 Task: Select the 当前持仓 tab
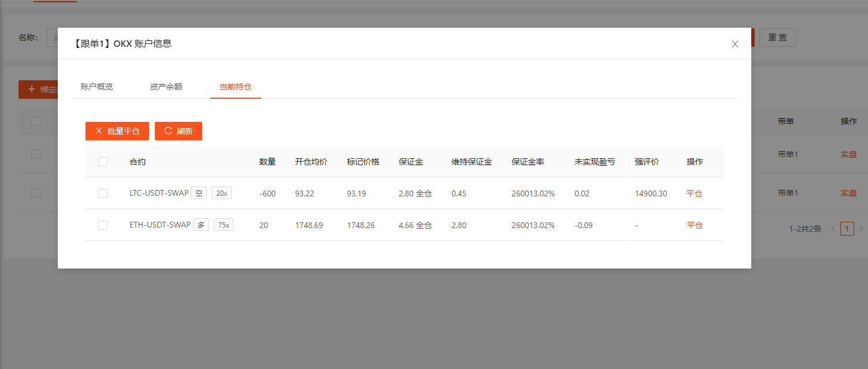pos(235,87)
